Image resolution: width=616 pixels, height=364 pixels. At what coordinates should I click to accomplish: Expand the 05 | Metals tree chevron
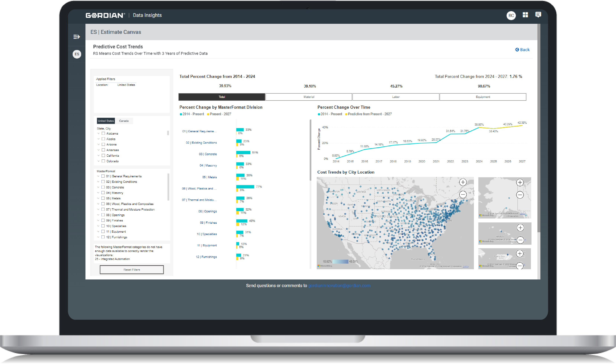click(98, 198)
